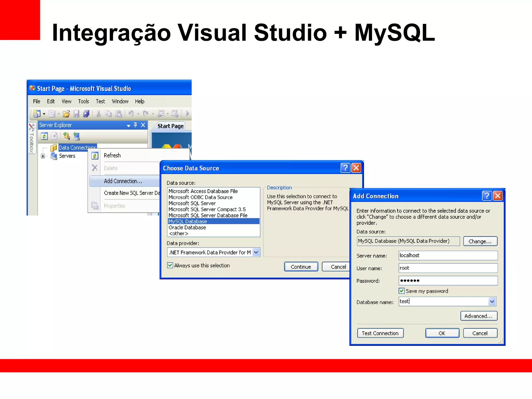Open the Window menu

pyautogui.click(x=120, y=101)
